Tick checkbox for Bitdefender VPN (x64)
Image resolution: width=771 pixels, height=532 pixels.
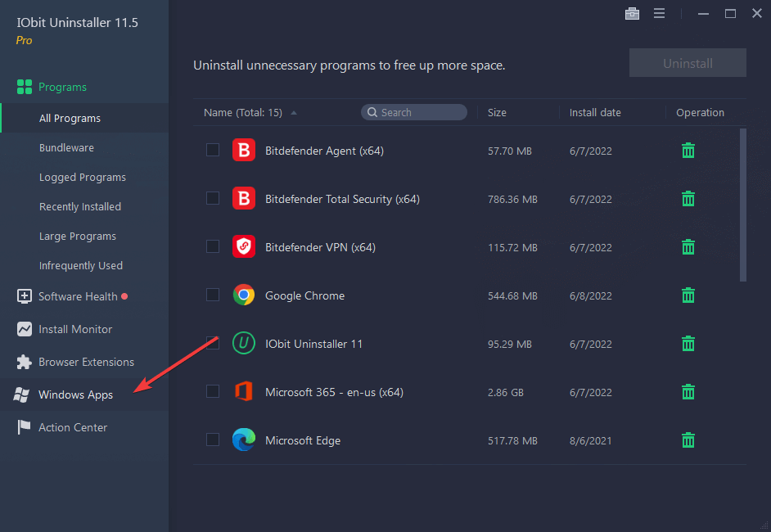click(213, 246)
